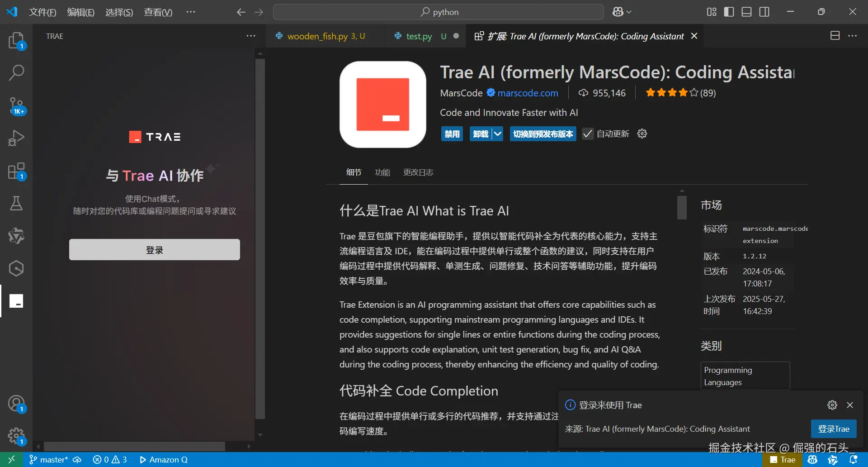Open the 查看 menu

point(158,12)
